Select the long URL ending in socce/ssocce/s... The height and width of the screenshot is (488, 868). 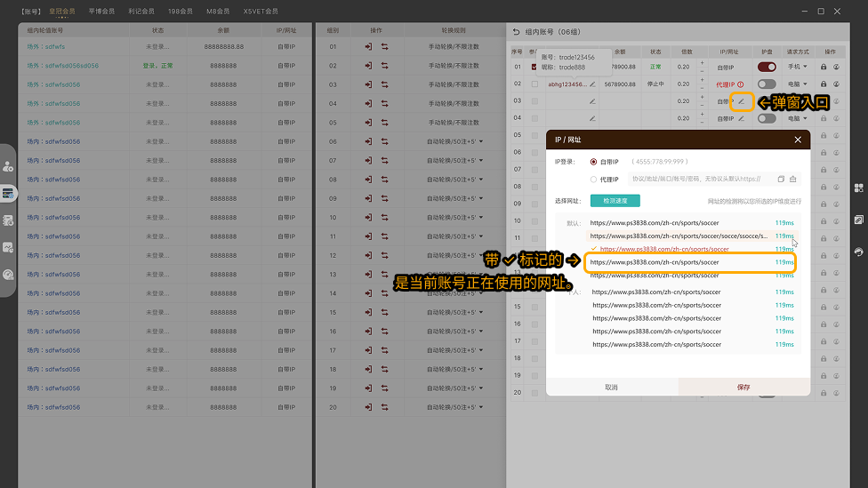coord(679,236)
